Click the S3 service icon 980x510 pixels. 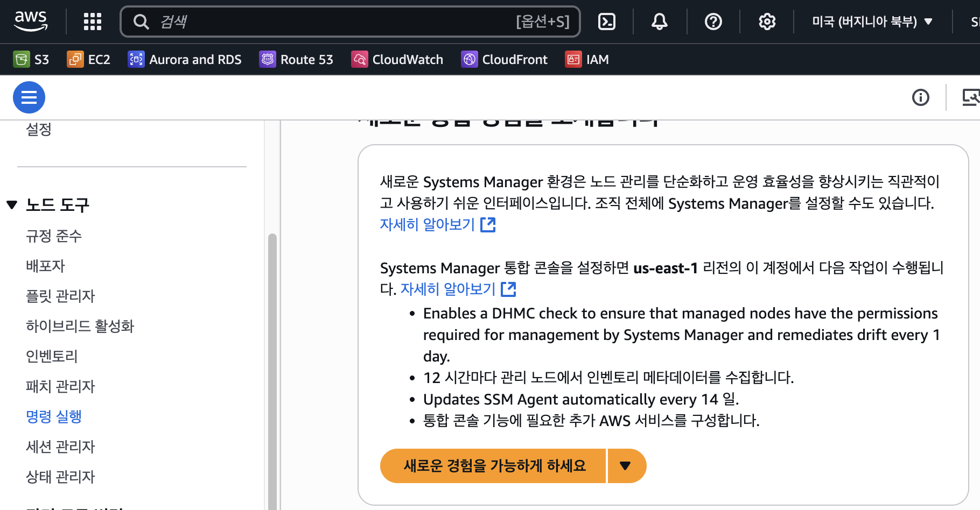pyautogui.click(x=22, y=59)
